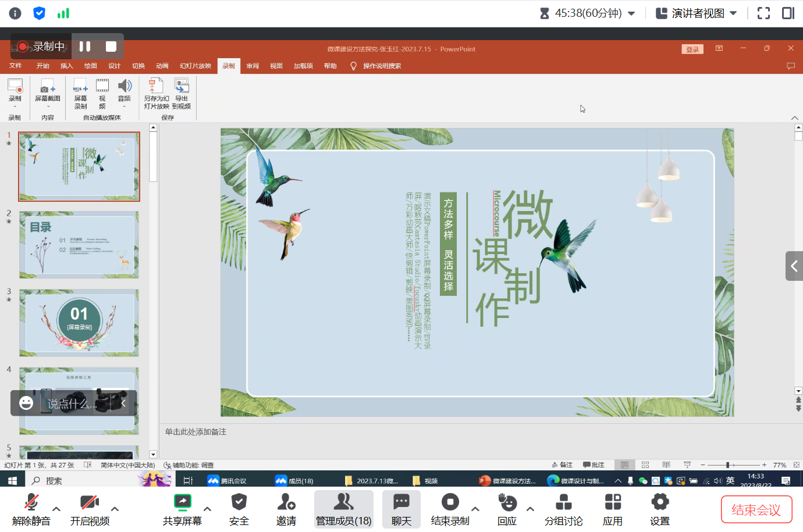Viewport: 803px width, 532px height.
Task: Click the PowerPoint comments bubble icon
Action: (791, 66)
